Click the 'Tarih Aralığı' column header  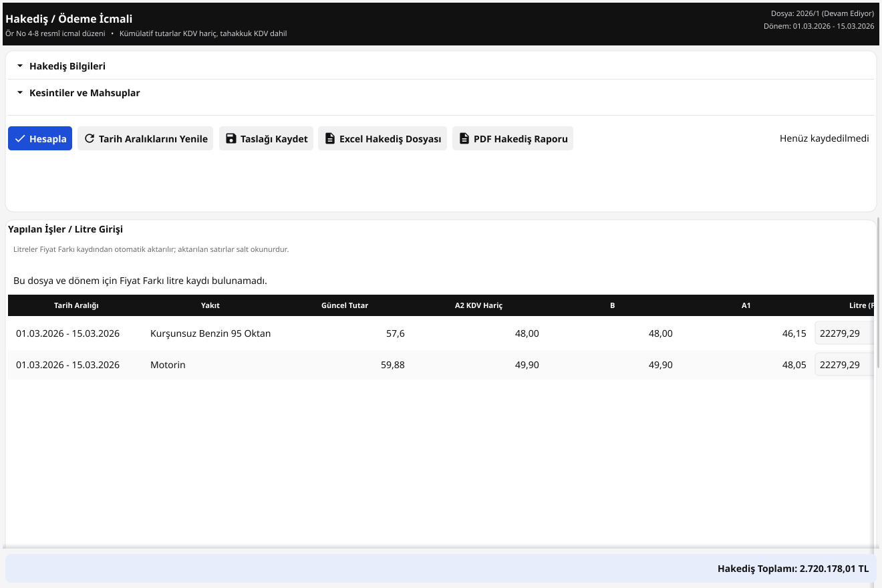click(x=76, y=305)
